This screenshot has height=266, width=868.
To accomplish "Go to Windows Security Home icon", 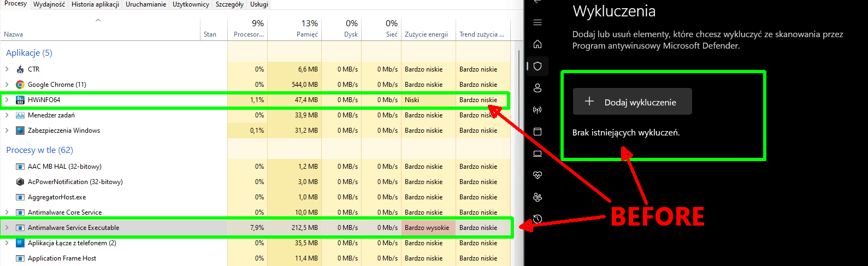I will tap(538, 44).
